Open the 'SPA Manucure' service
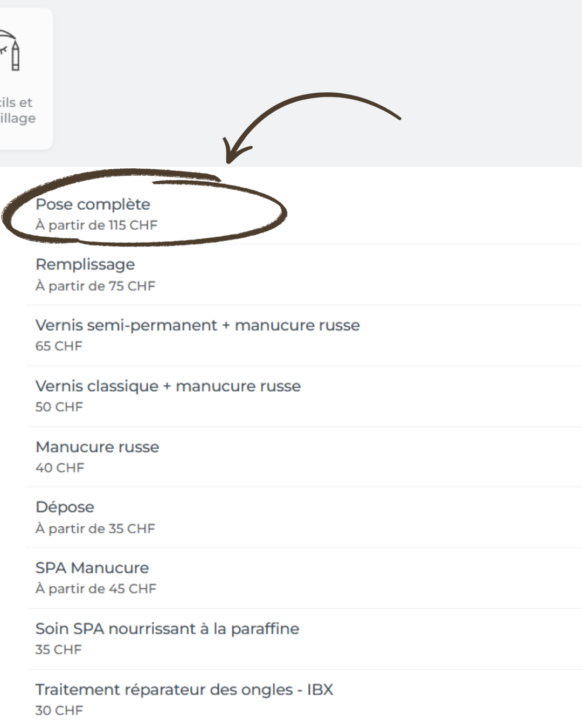The height and width of the screenshot is (728, 582). (92, 567)
